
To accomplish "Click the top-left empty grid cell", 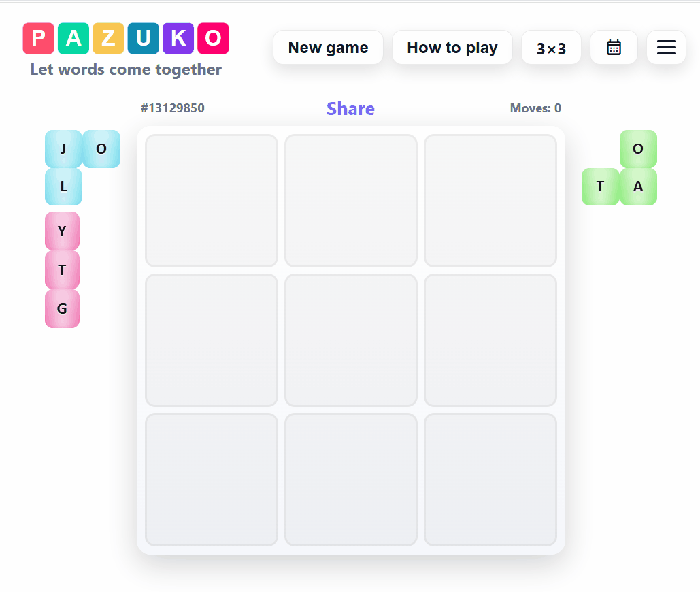I will 212,201.
